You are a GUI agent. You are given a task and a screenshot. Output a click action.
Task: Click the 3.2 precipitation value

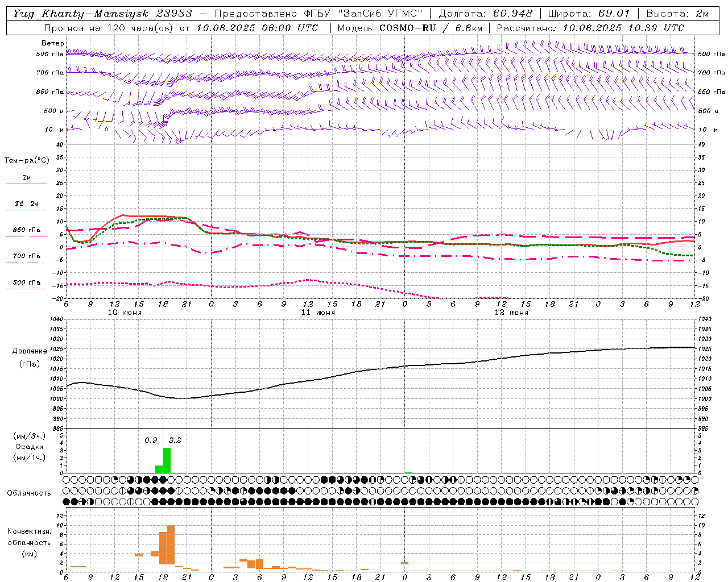point(175,440)
